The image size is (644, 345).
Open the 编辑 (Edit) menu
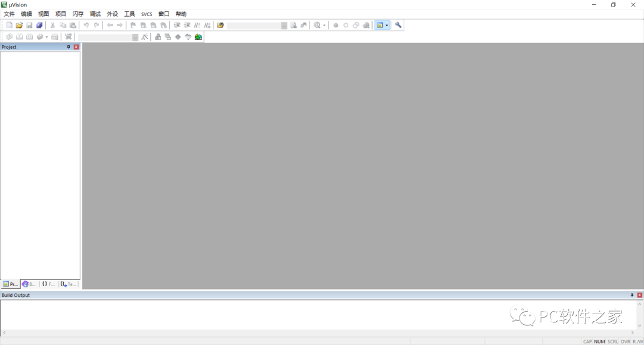tap(26, 14)
